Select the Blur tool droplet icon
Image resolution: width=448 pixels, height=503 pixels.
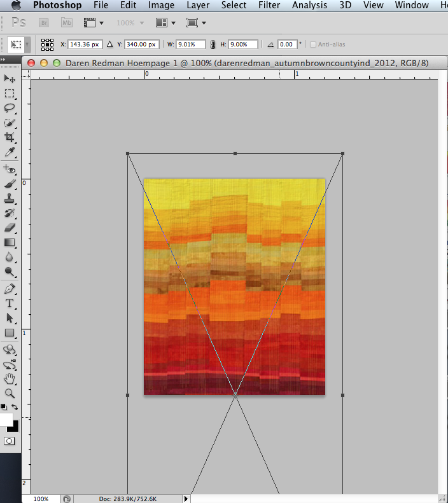click(x=10, y=258)
